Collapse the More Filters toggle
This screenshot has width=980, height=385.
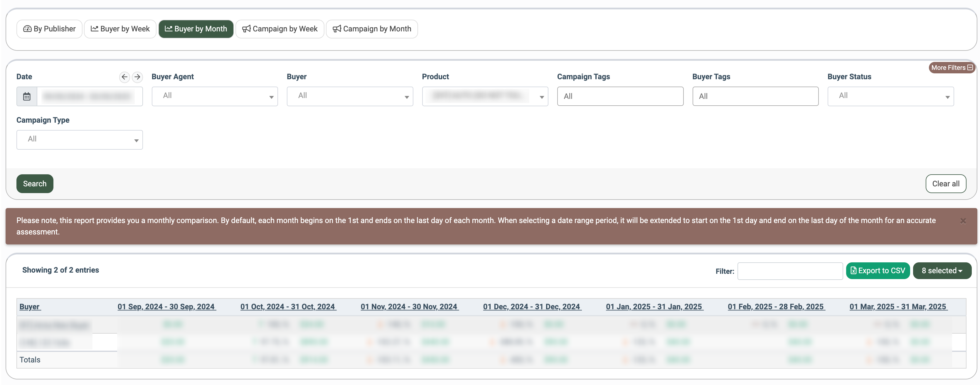[x=952, y=68]
